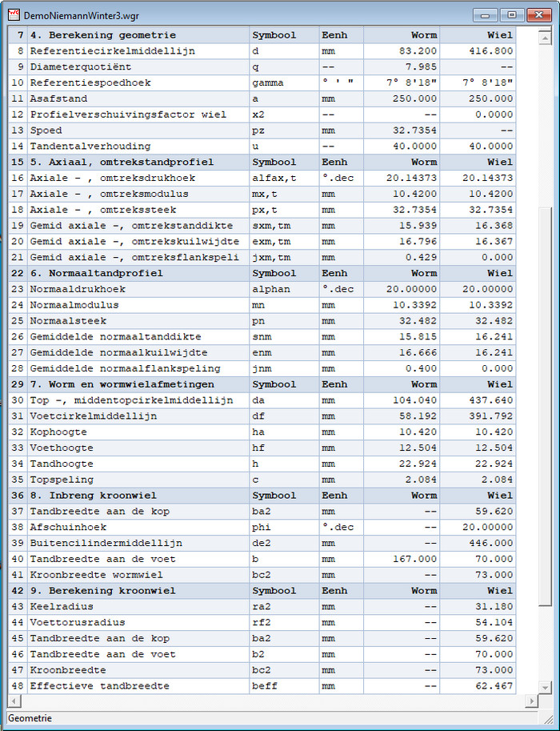560x731 pixels.
Task: Select 'Axiale - , omtreksmodulus' row label
Action: pos(109,194)
